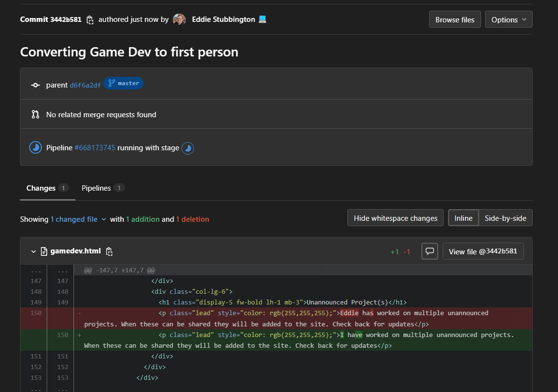Open the Options dropdown
The height and width of the screenshot is (392, 558).
[508, 19]
